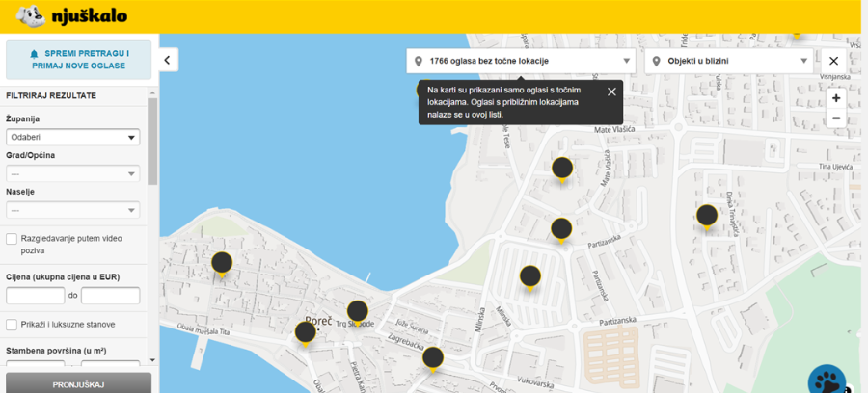The height and width of the screenshot is (393, 868).
Task: Open the Grad/Općina dropdown
Action: coord(73,173)
